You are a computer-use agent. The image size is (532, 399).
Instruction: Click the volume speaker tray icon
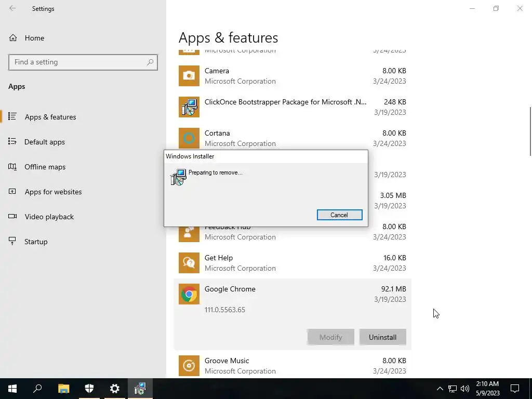click(465, 389)
